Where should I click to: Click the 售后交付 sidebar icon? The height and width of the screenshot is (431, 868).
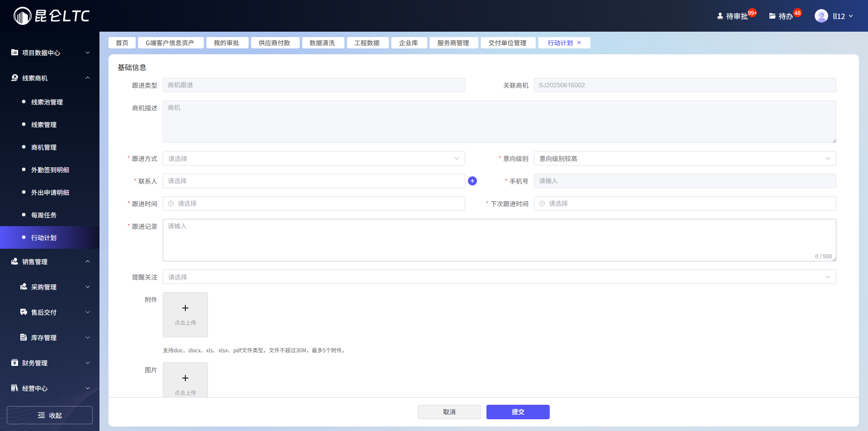point(24,312)
